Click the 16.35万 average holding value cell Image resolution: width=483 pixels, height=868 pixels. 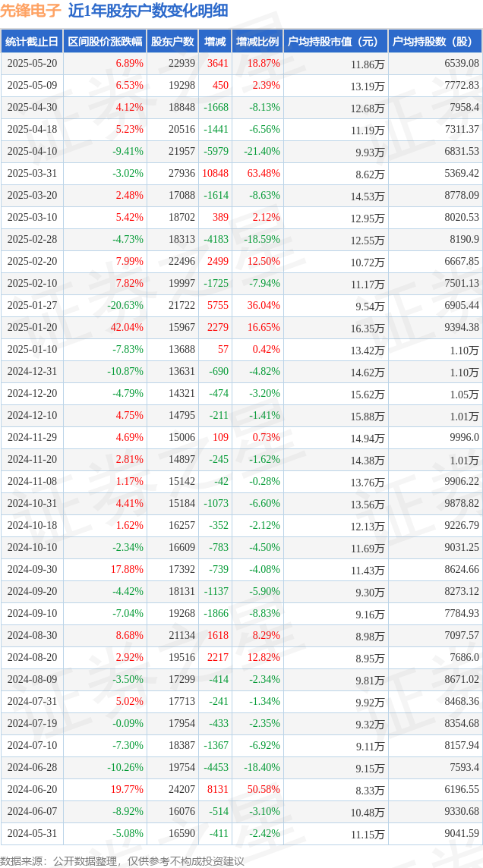368,328
